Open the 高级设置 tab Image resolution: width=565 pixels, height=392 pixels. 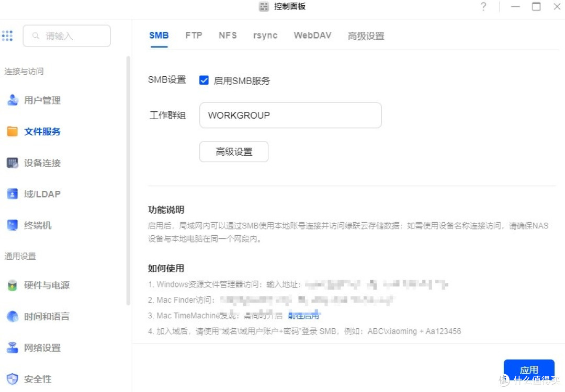tap(366, 36)
